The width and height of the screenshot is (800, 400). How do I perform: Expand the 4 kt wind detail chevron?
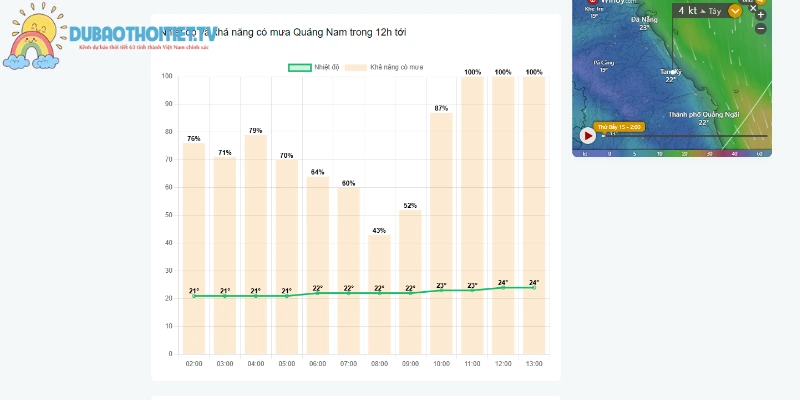pyautogui.click(x=735, y=11)
